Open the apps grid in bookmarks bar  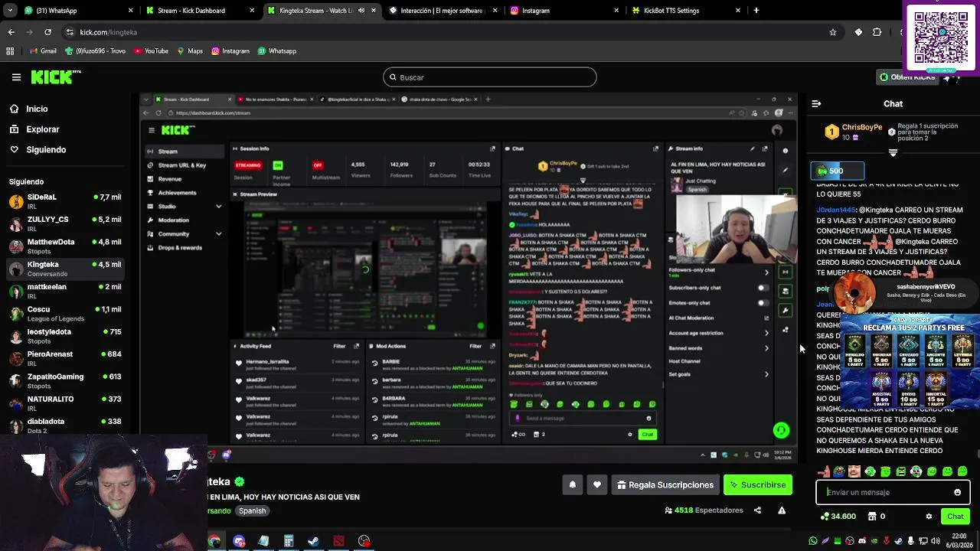coord(10,51)
